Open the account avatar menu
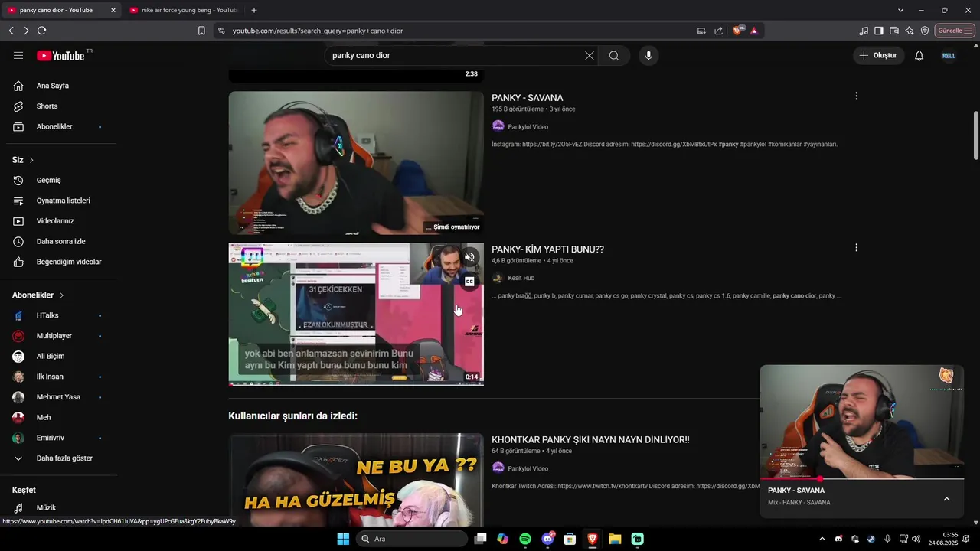The height and width of the screenshot is (551, 980). coord(949,56)
